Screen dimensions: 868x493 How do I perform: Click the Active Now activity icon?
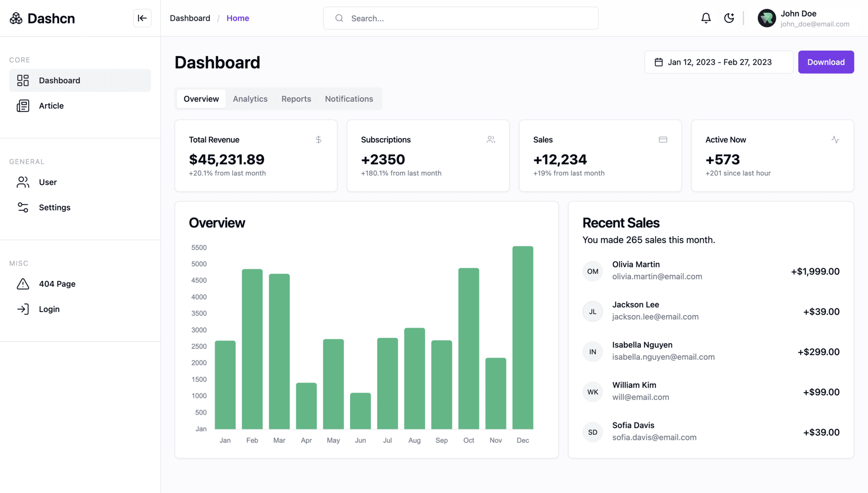point(835,140)
